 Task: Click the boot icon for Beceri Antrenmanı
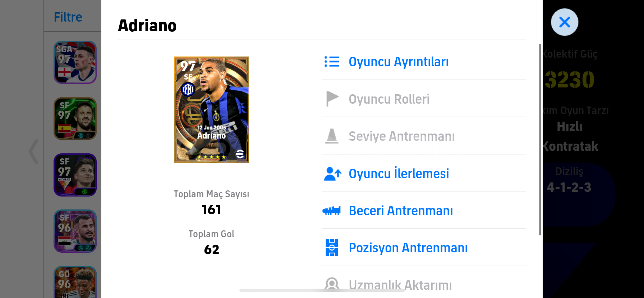[x=332, y=211]
